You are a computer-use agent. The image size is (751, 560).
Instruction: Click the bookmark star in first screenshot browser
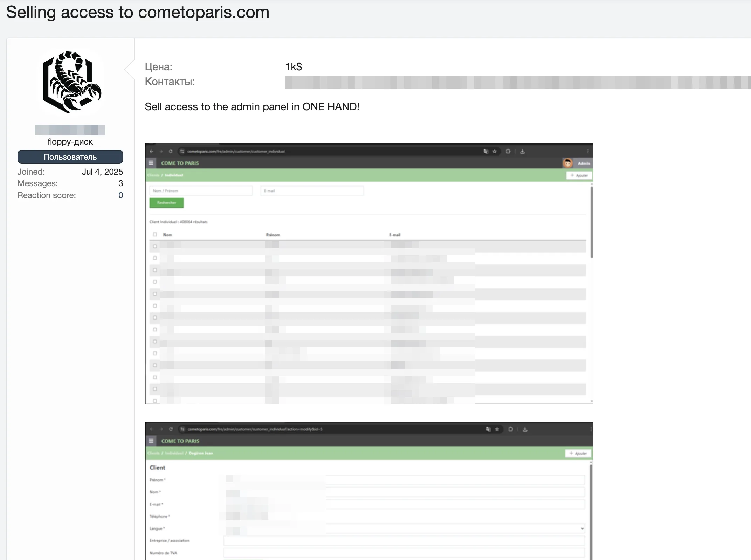(495, 151)
